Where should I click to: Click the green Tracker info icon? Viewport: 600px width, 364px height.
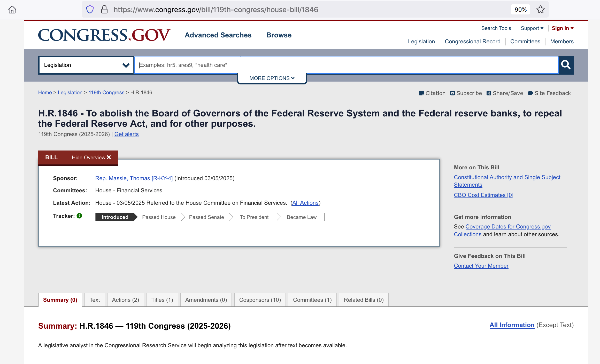[x=79, y=216]
